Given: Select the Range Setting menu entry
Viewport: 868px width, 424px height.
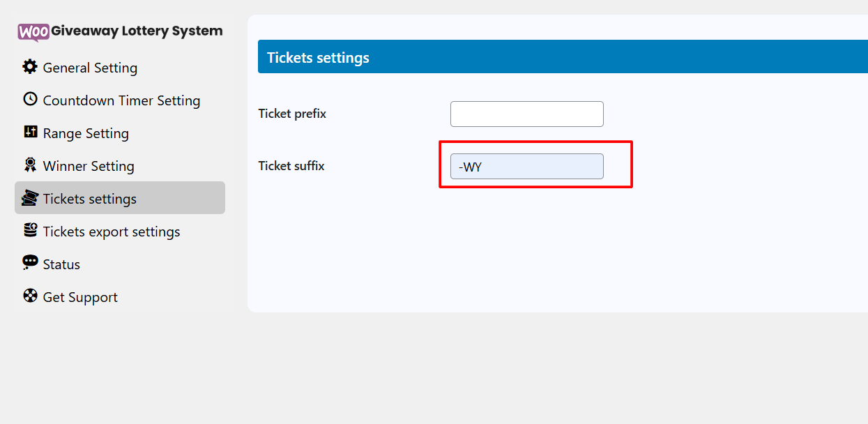Looking at the screenshot, I should pos(86,133).
